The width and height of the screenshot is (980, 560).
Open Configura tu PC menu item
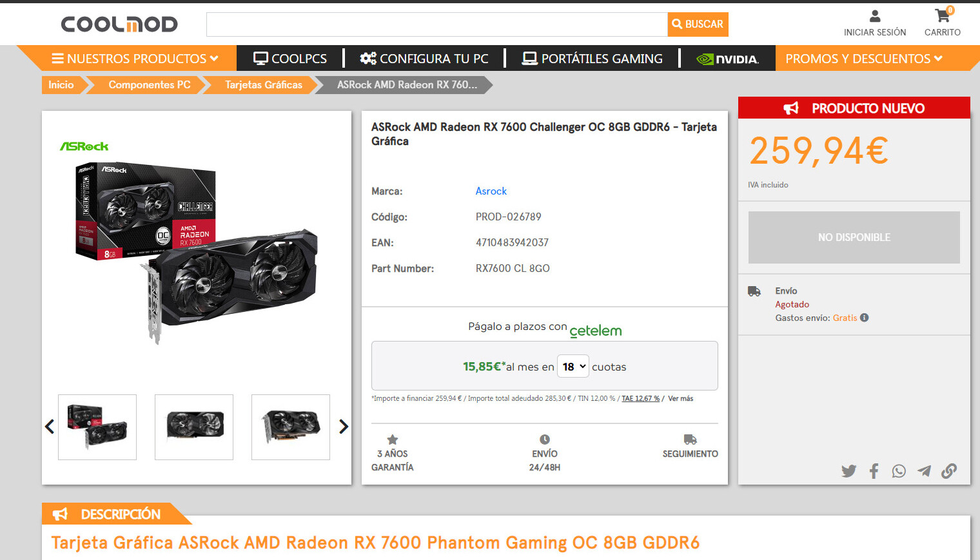pos(424,59)
